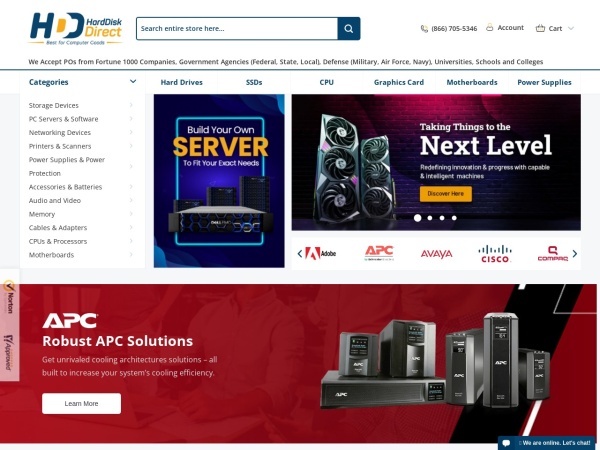The image size is (600, 450).
Task: Collapse the Categories menu chevron
Action: click(133, 82)
